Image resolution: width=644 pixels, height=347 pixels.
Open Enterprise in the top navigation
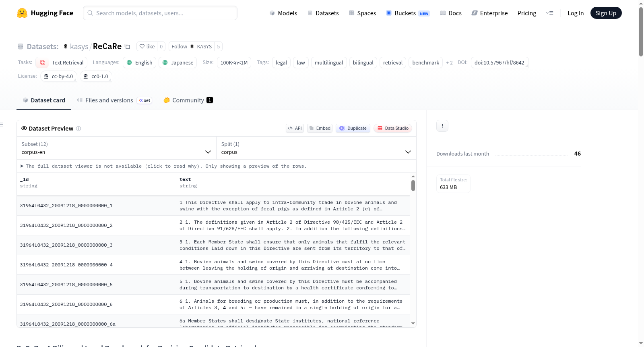point(489,13)
